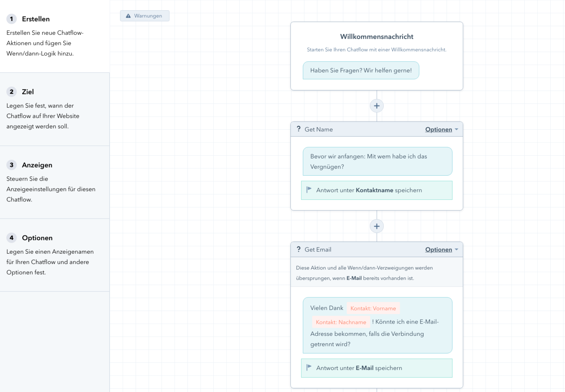
Task: Click the step number 4 badge
Action: [x=12, y=237]
